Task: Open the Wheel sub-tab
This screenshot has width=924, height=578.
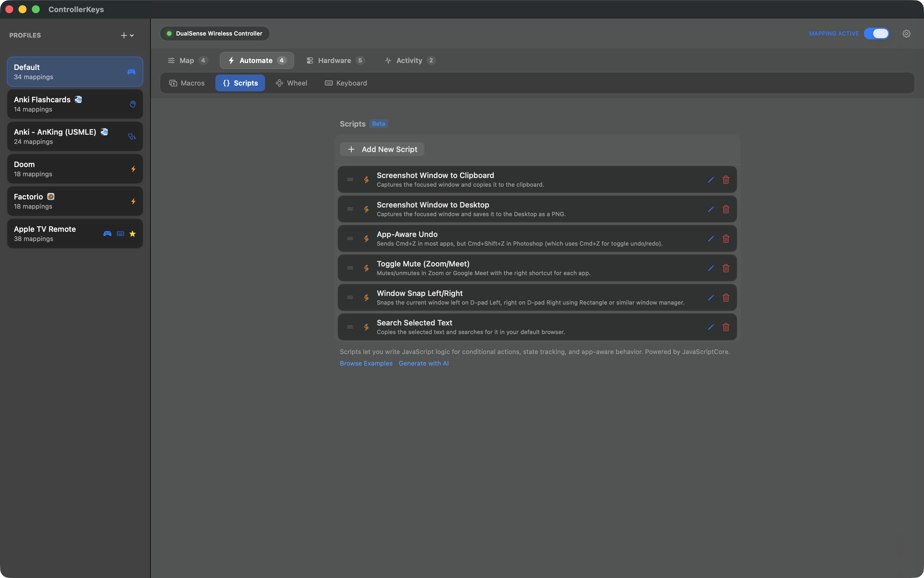Action: (291, 83)
